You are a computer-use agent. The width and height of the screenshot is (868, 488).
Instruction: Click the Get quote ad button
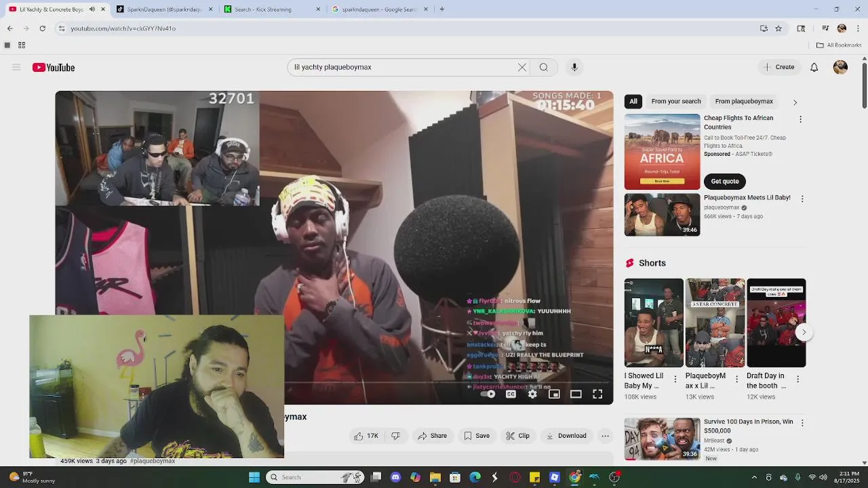725,181
